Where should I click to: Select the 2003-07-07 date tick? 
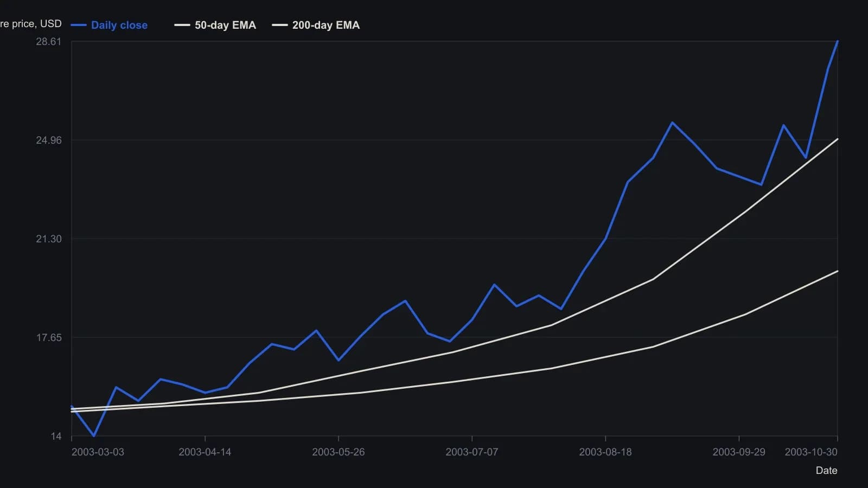click(472, 452)
